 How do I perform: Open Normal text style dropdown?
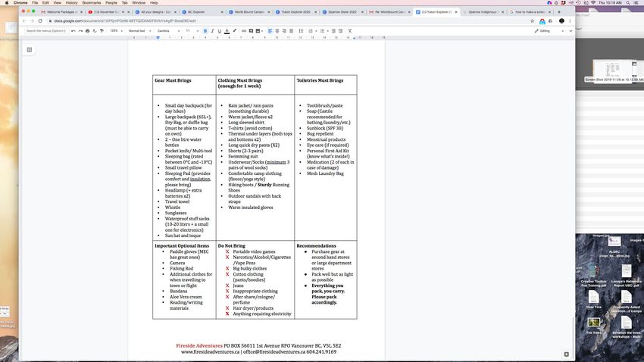[x=139, y=31]
